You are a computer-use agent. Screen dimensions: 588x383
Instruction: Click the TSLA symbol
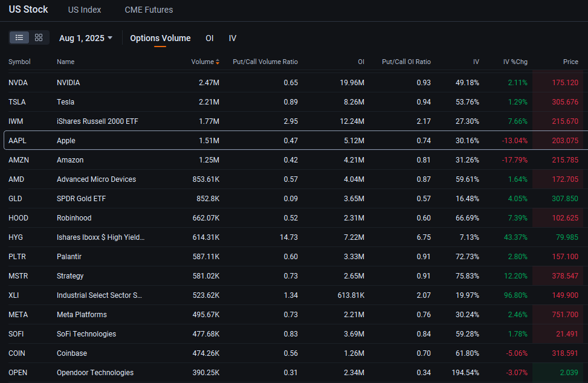[x=17, y=102]
